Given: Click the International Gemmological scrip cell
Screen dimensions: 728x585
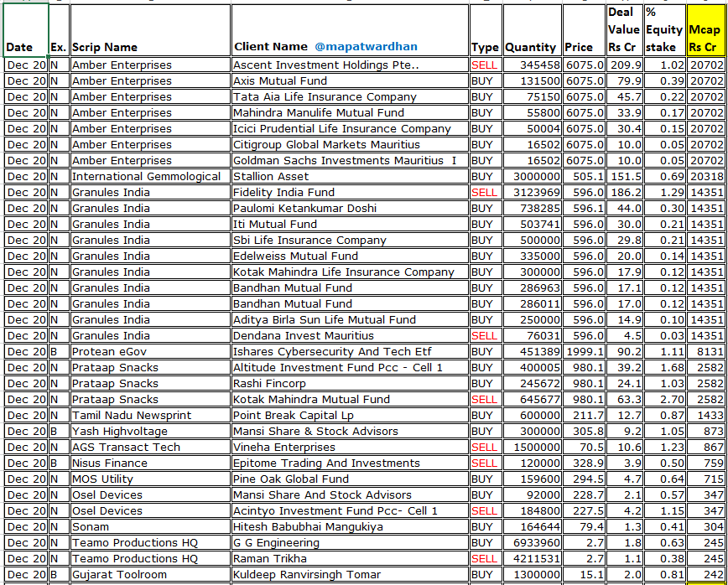Looking at the screenshot, I should pos(150,176).
